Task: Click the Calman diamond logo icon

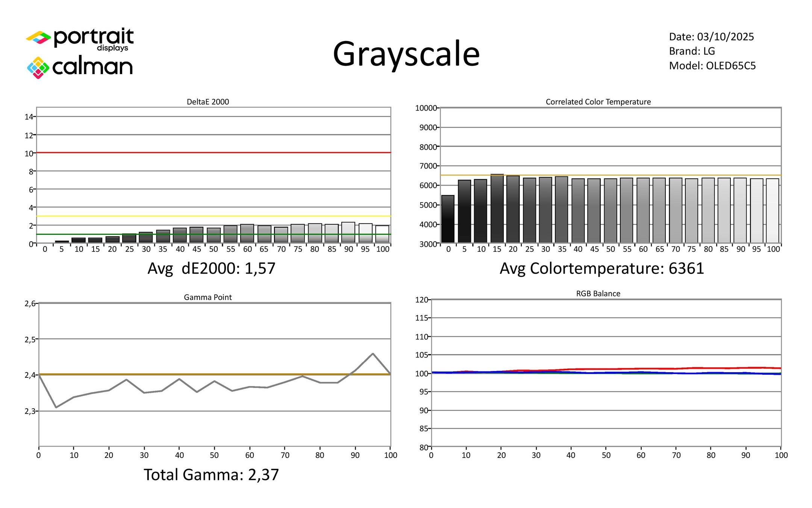Action: pyautogui.click(x=38, y=68)
